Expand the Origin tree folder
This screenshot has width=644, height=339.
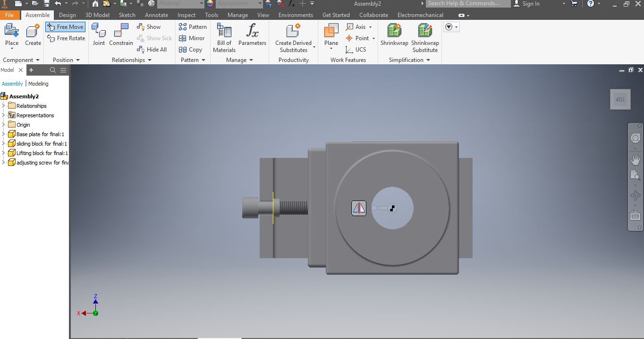pos(4,125)
